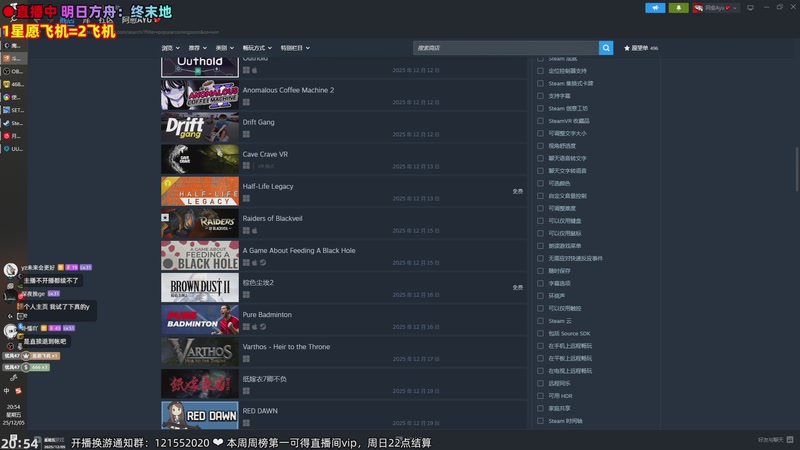This screenshot has height=450, width=800.
Task: Click the Windows icon under Half-Life Legacy
Action: [x=246, y=198]
